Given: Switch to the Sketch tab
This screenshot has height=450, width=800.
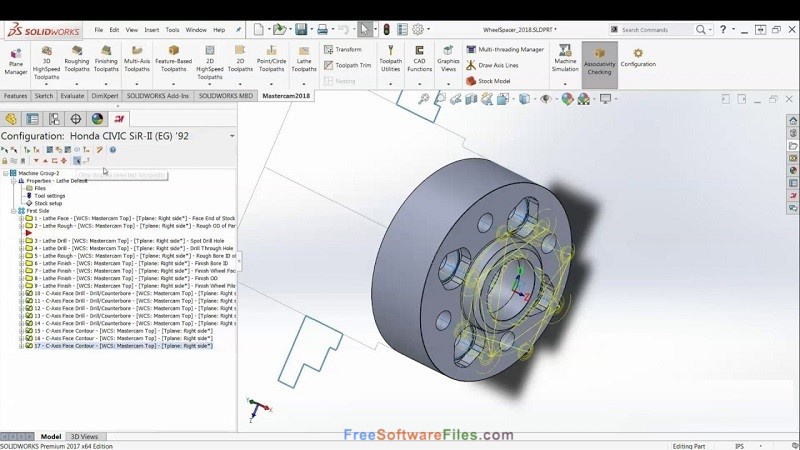Looking at the screenshot, I should click(44, 95).
